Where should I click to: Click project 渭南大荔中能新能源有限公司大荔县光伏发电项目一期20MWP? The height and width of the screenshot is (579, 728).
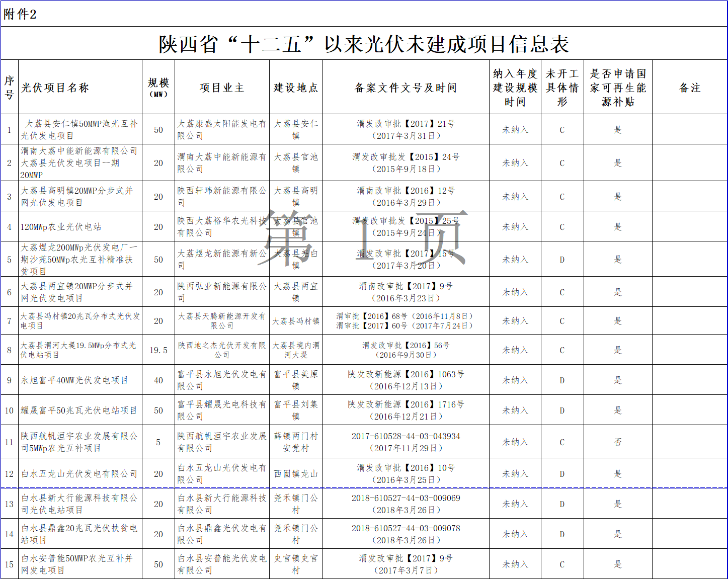point(79,162)
